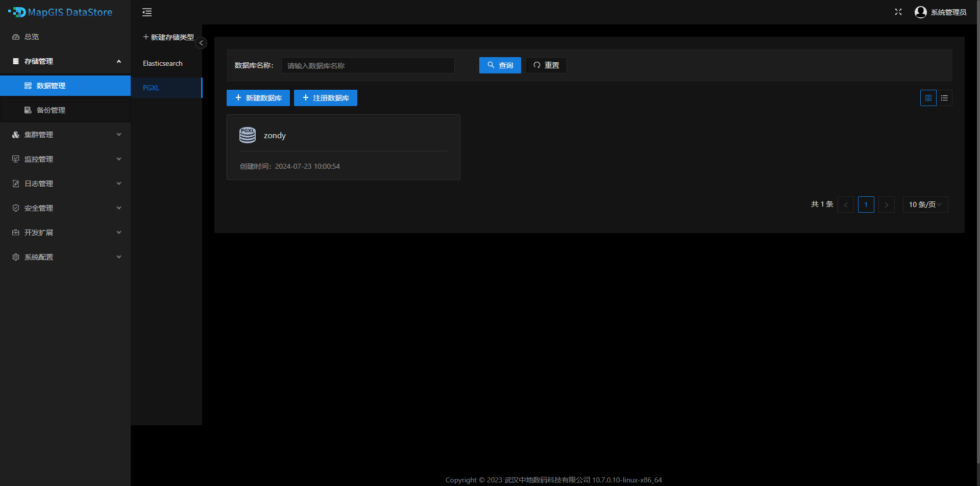Click the 数据管理 icon in sidebar
This screenshot has width=980, height=486.
point(28,86)
